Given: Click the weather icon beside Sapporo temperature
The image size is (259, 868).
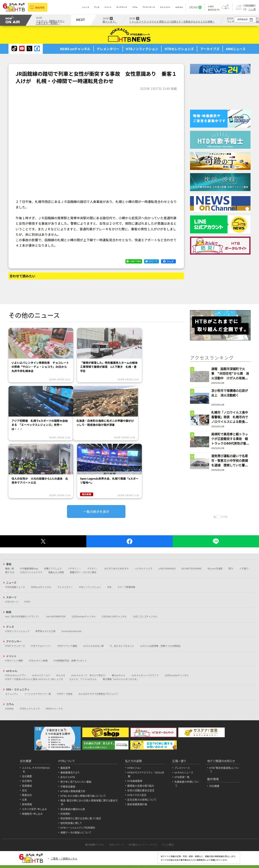Looking at the screenshot, I should point(225,7).
